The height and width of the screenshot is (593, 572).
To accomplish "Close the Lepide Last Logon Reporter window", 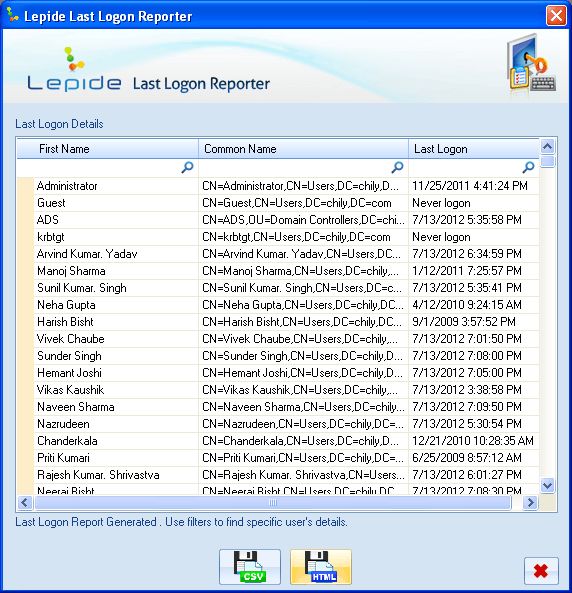I will click(x=556, y=16).
